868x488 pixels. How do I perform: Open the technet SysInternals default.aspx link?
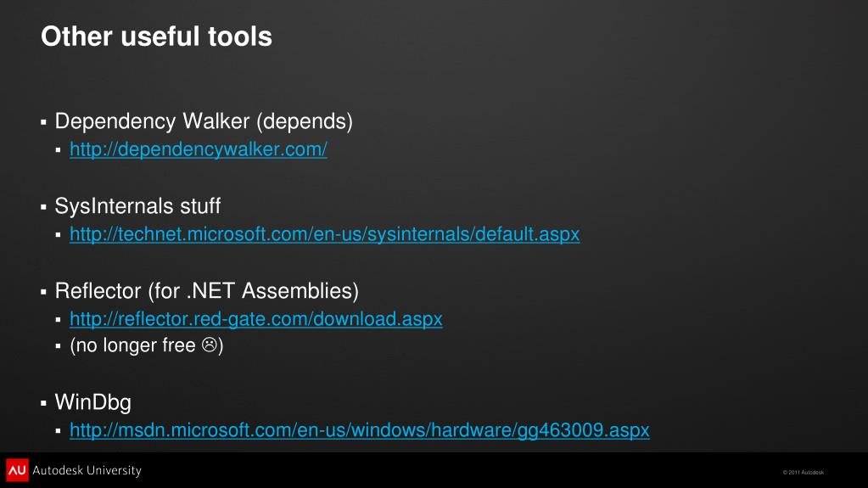click(x=324, y=233)
